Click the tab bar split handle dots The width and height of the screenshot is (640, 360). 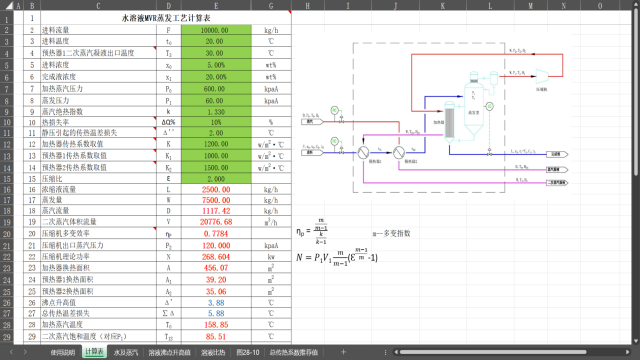click(385, 352)
